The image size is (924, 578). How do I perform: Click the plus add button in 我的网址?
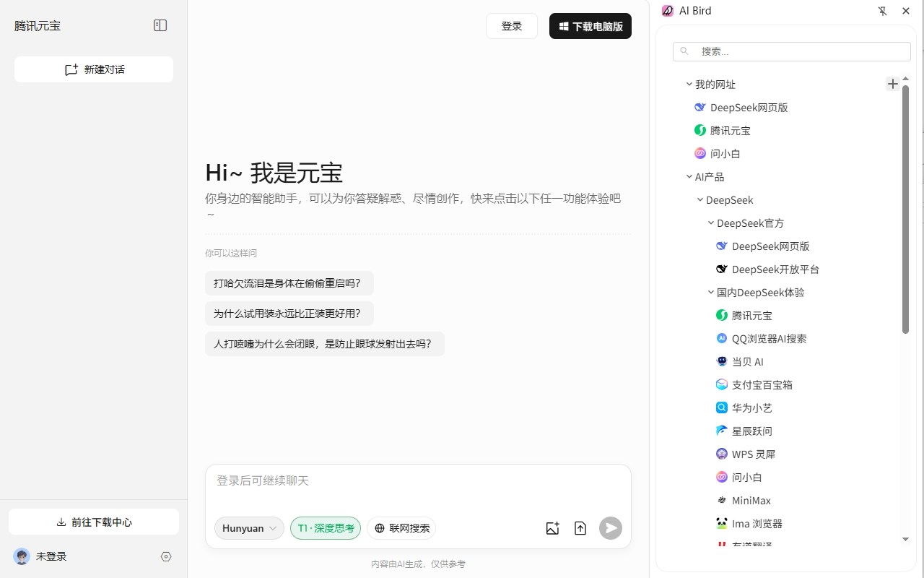pos(893,84)
